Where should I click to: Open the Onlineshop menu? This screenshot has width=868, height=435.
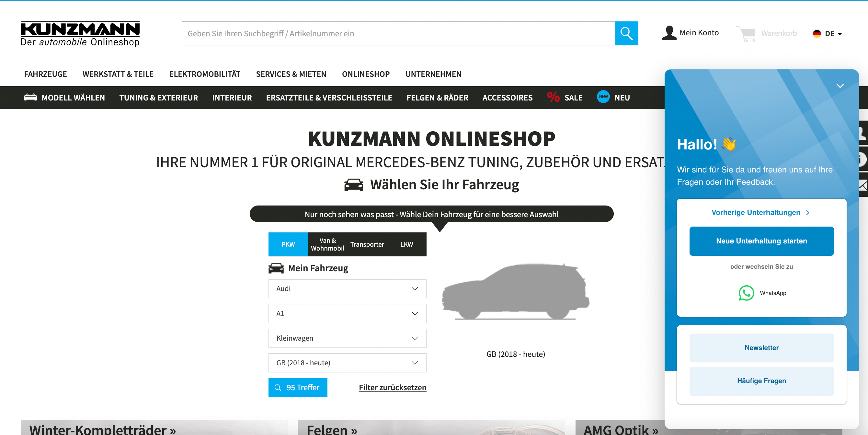point(366,74)
